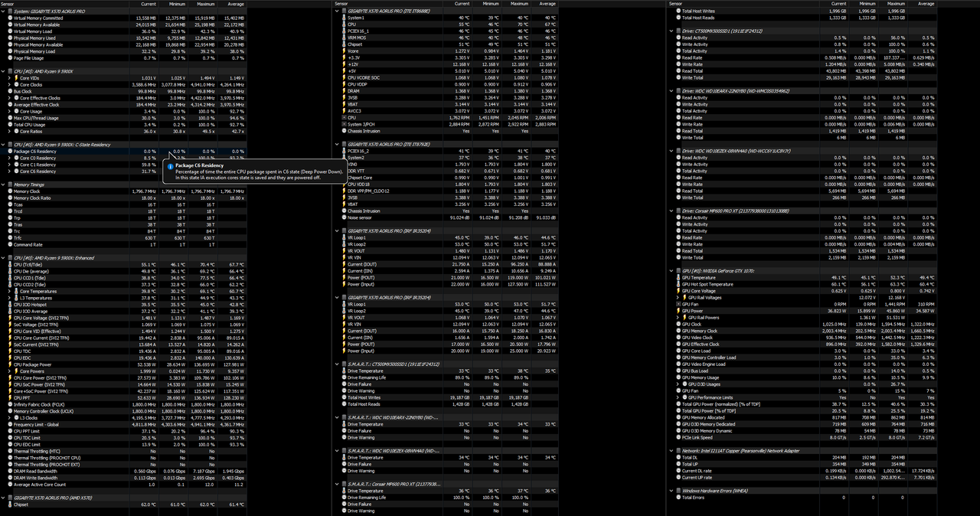Click the Command Rate sensor icon
980x516 pixels.
click(10, 245)
